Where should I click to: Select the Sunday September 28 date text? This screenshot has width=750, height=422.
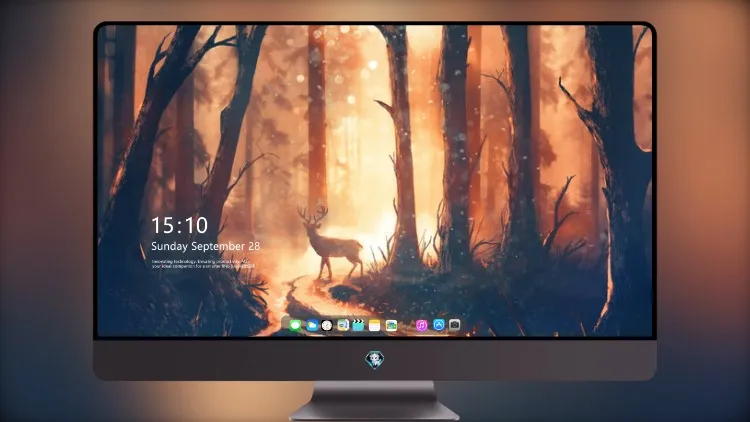[x=206, y=246]
